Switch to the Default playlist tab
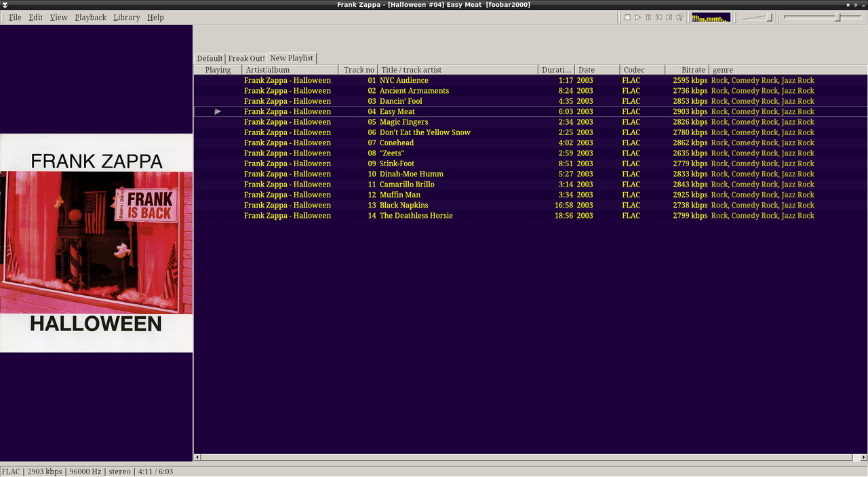 210,58
